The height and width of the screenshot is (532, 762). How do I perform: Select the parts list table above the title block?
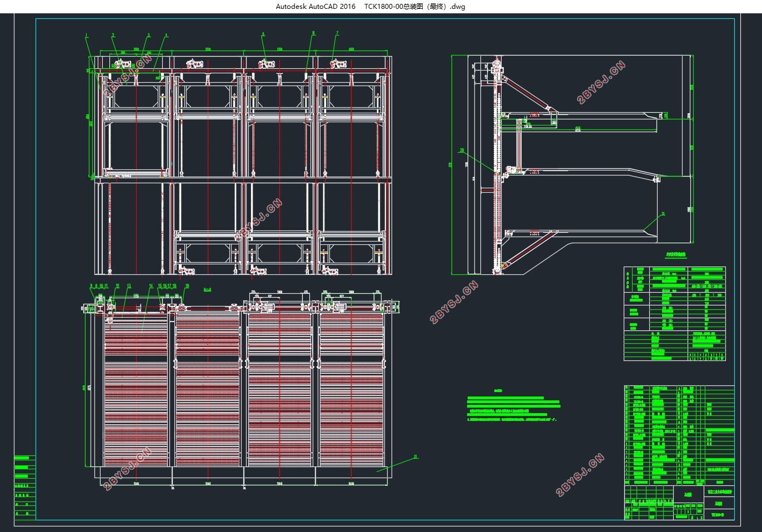(679, 435)
